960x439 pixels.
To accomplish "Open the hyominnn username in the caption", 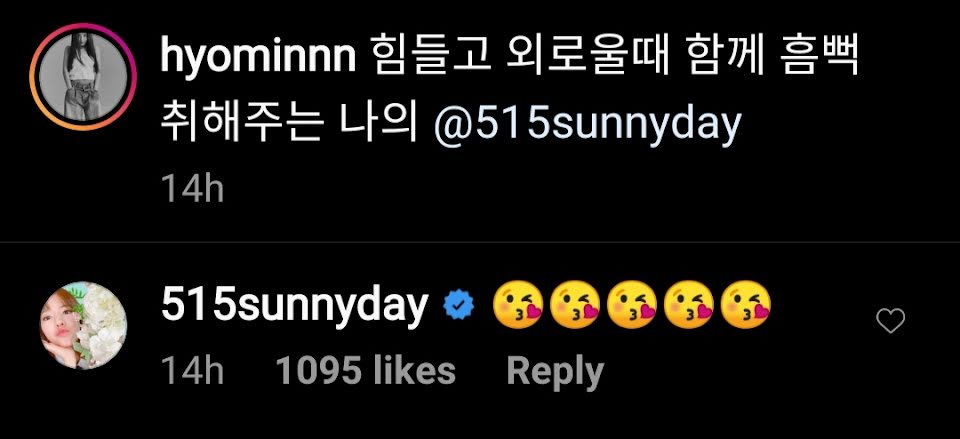I will pos(258,59).
